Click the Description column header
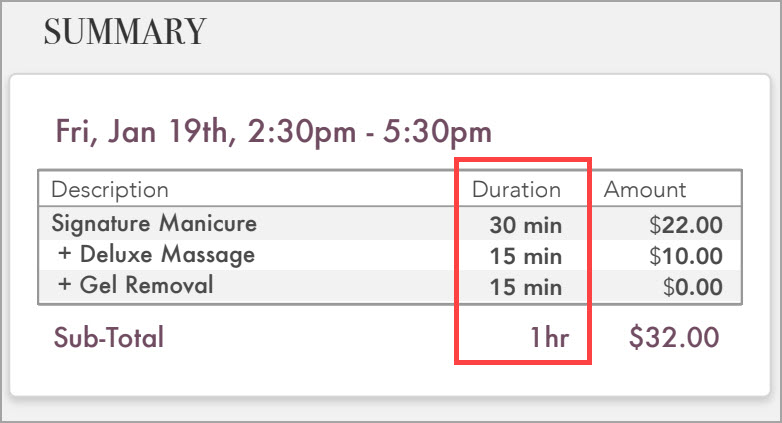This screenshot has height=423, width=782. point(110,190)
